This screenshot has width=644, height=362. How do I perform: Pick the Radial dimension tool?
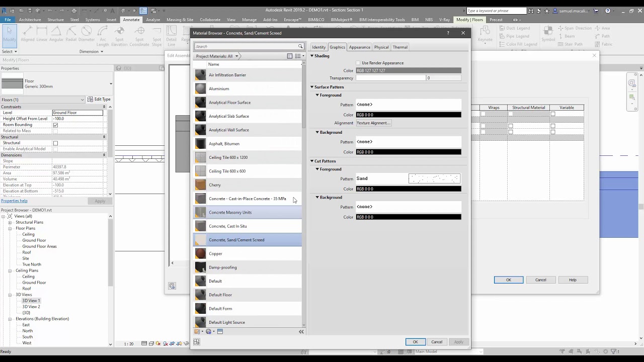pos(71,35)
